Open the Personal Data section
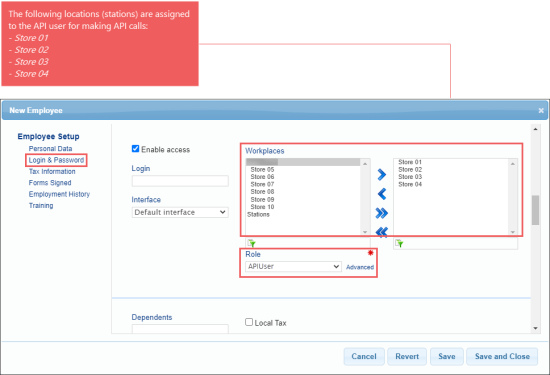The image size is (550, 375). pyautogui.click(x=51, y=149)
